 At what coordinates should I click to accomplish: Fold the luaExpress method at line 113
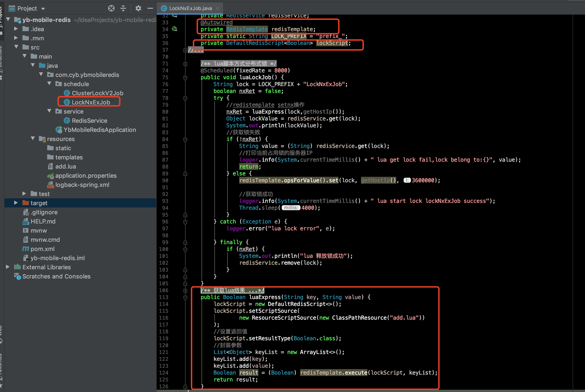185,297
